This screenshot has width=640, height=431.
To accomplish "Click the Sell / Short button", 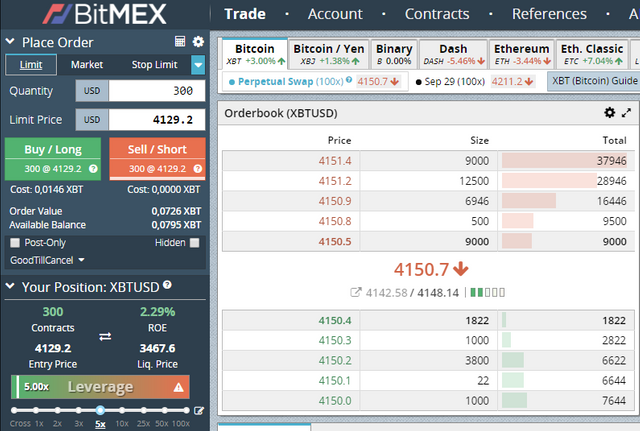I will point(157,159).
